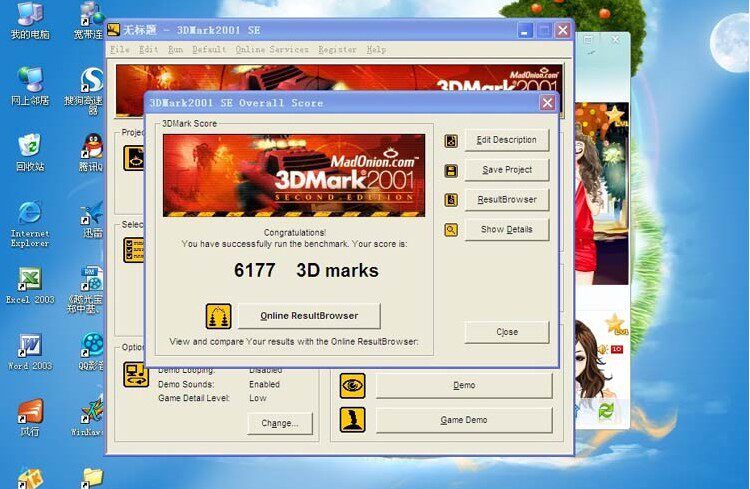750x489 pixels.
Task: Open Network Neighborhood desktop icon
Action: click(x=30, y=86)
